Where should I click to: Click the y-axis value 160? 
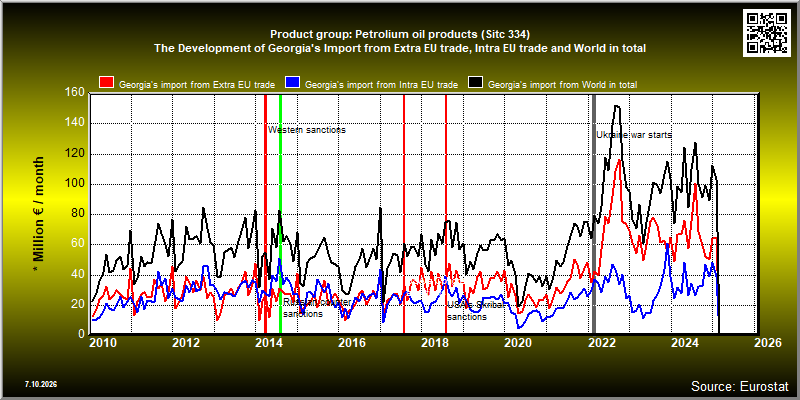(74, 93)
